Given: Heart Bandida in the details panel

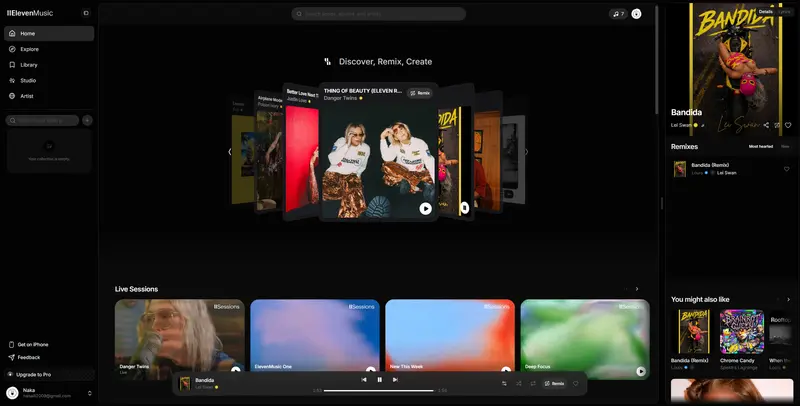Looking at the screenshot, I should pyautogui.click(x=788, y=125).
